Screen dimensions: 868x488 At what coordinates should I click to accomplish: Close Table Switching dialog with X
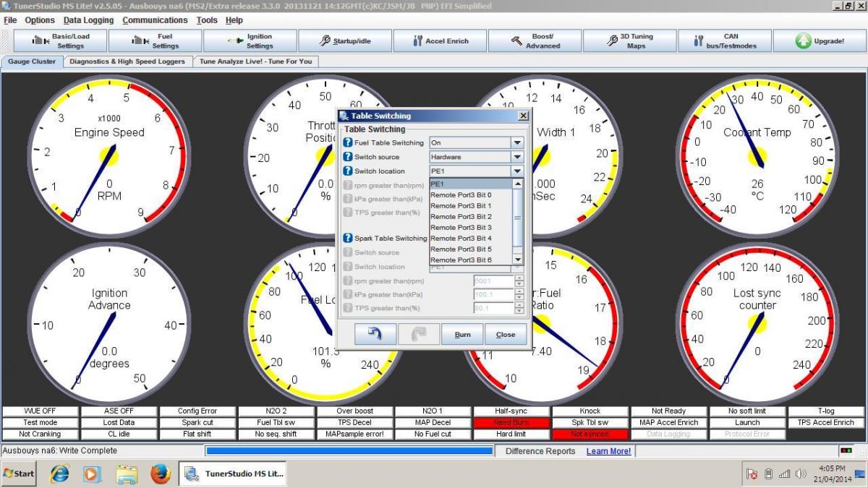523,116
